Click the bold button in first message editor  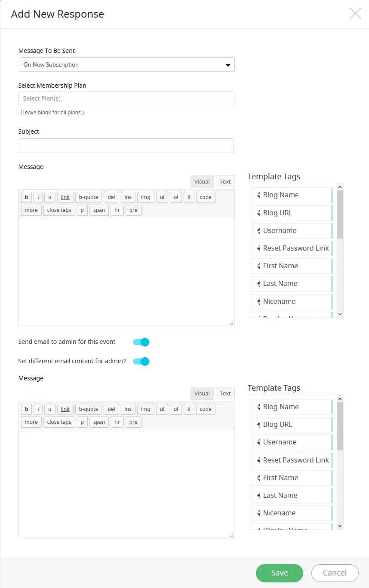point(27,197)
